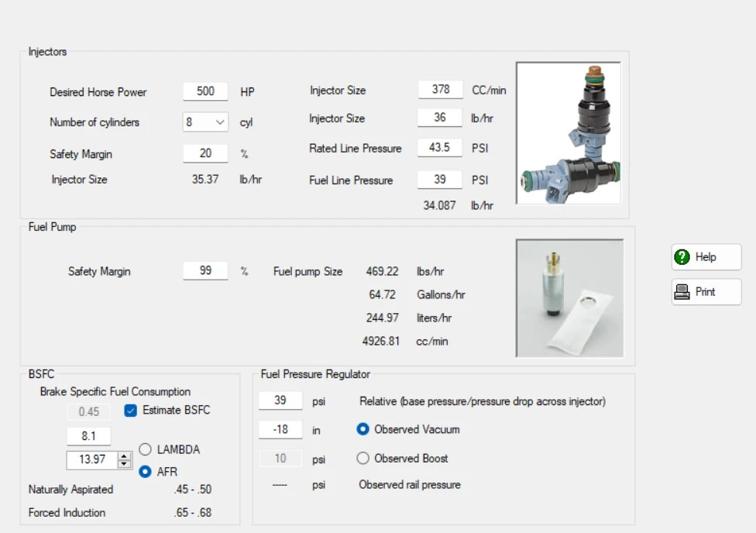Click the Observed rail pressure label
The width and height of the screenshot is (756, 533).
point(409,485)
